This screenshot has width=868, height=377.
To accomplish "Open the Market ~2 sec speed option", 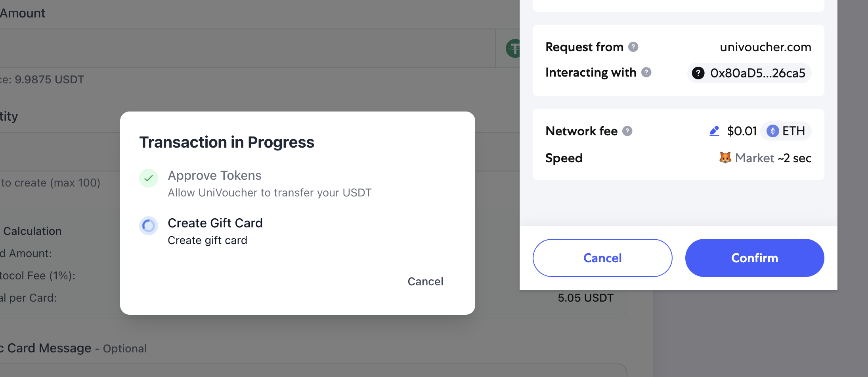I will click(765, 158).
